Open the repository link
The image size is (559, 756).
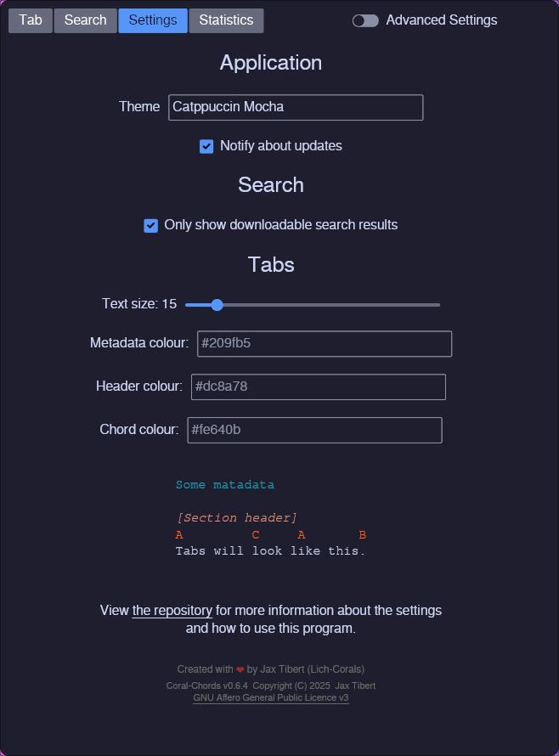(x=172, y=611)
